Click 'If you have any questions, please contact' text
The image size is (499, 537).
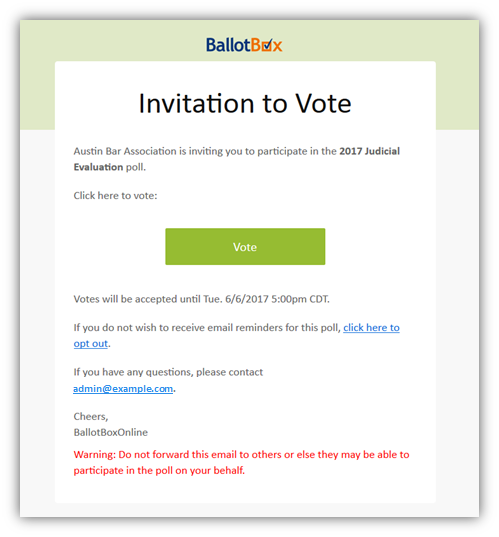tap(168, 372)
